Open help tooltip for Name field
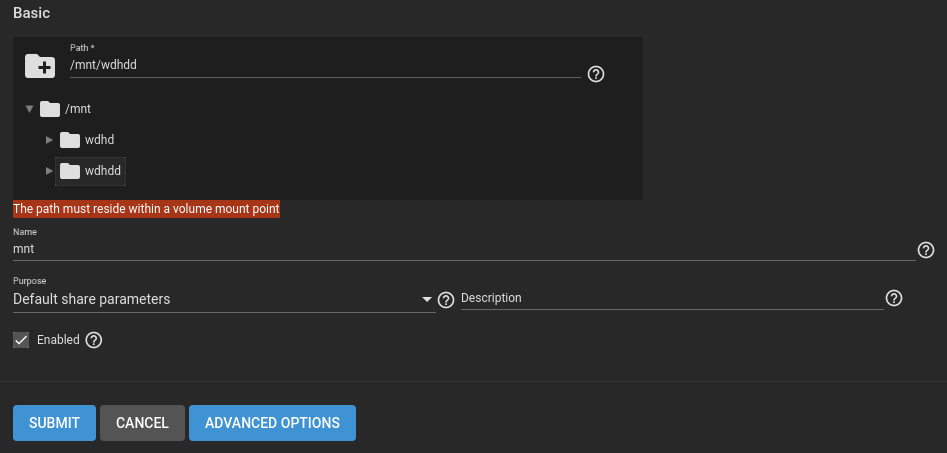Screen dimensions: 947x453 tap(926, 250)
